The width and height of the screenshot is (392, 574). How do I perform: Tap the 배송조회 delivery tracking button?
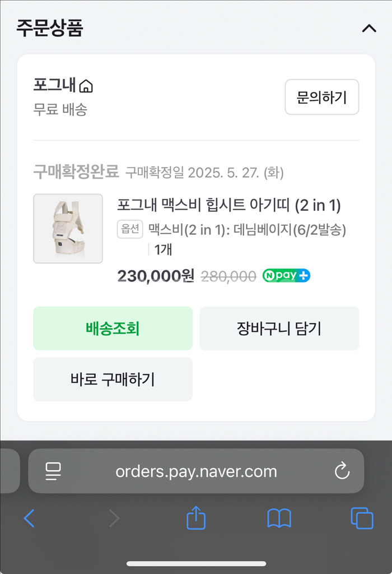(113, 328)
